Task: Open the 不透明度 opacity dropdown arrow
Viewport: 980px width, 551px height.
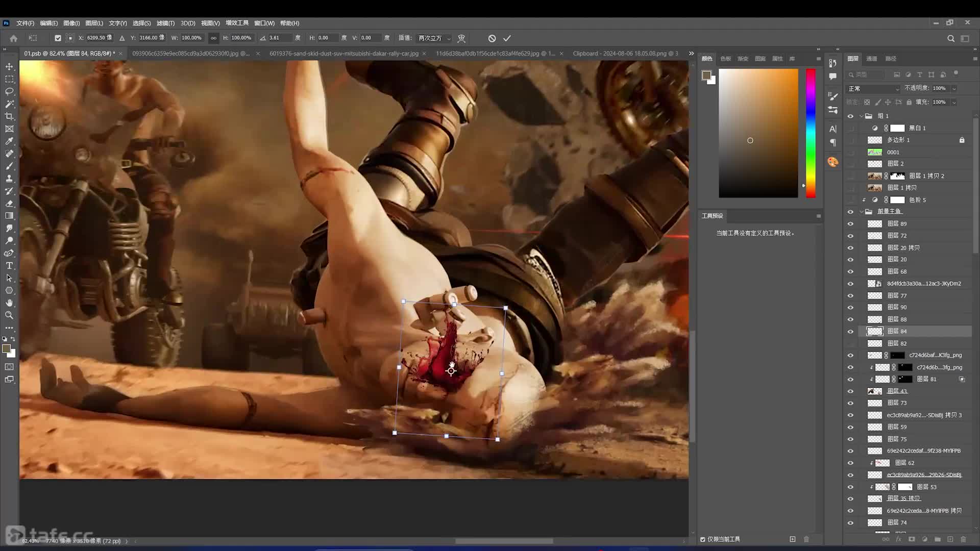Action: (953, 89)
